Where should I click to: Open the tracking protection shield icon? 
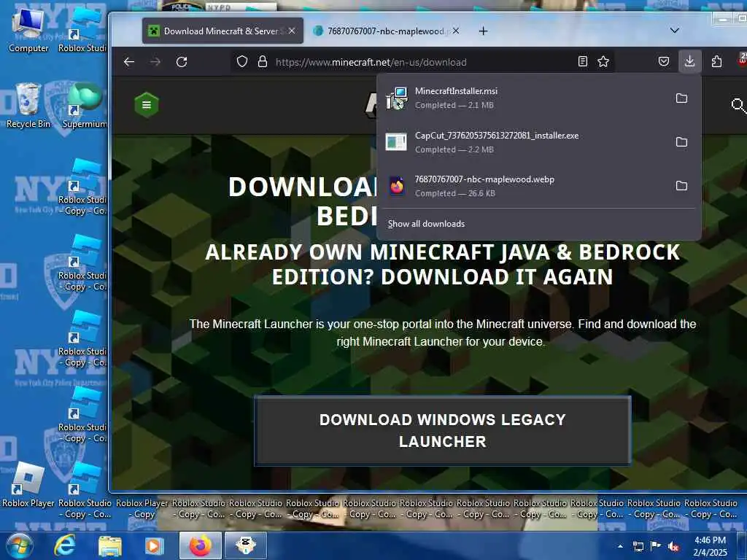pos(242,61)
